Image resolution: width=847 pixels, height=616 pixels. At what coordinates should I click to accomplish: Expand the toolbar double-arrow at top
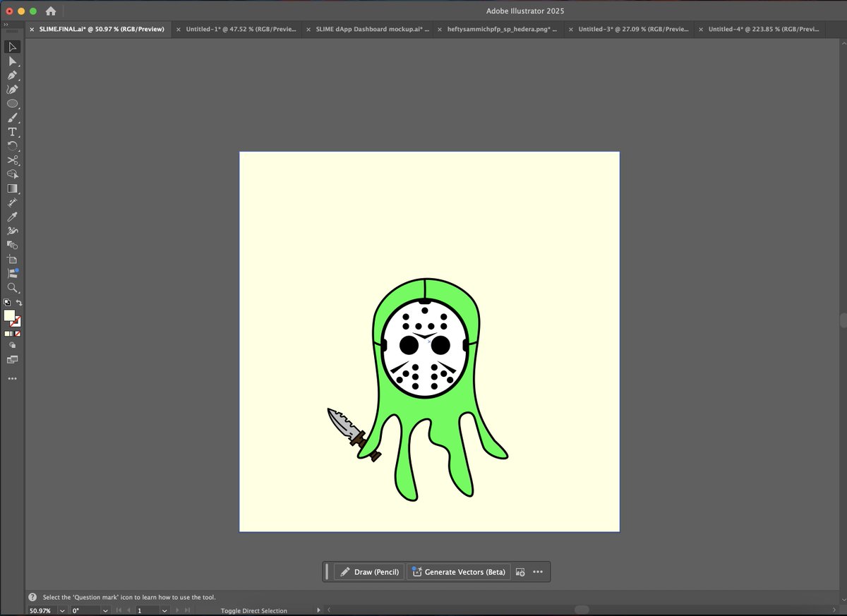point(6,24)
